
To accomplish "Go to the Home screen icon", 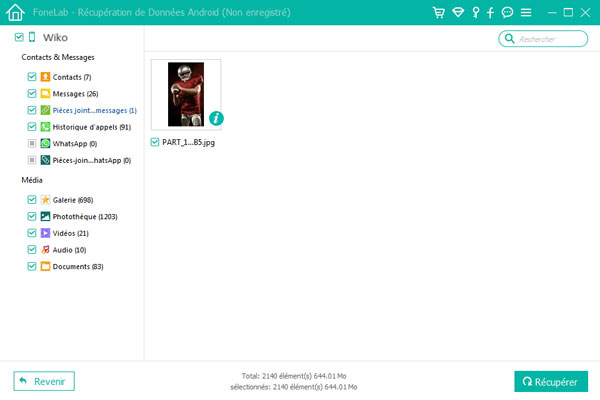I will click(x=15, y=12).
